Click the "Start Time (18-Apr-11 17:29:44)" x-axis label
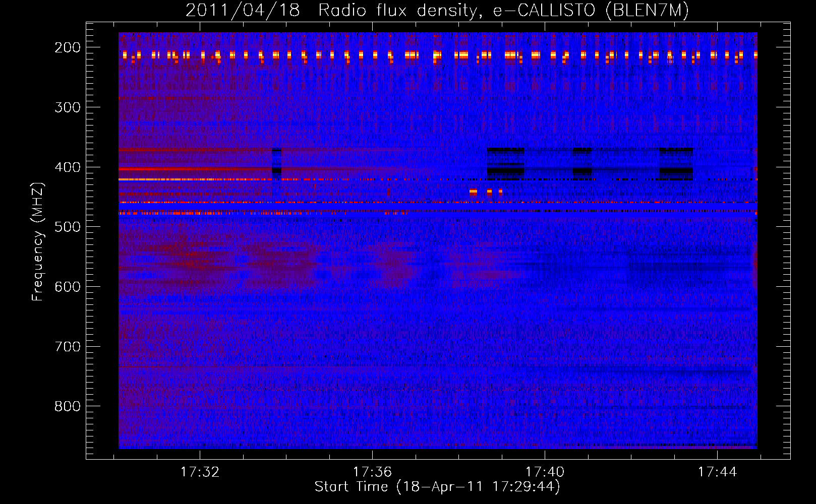The width and height of the screenshot is (816, 504). pyautogui.click(x=437, y=487)
